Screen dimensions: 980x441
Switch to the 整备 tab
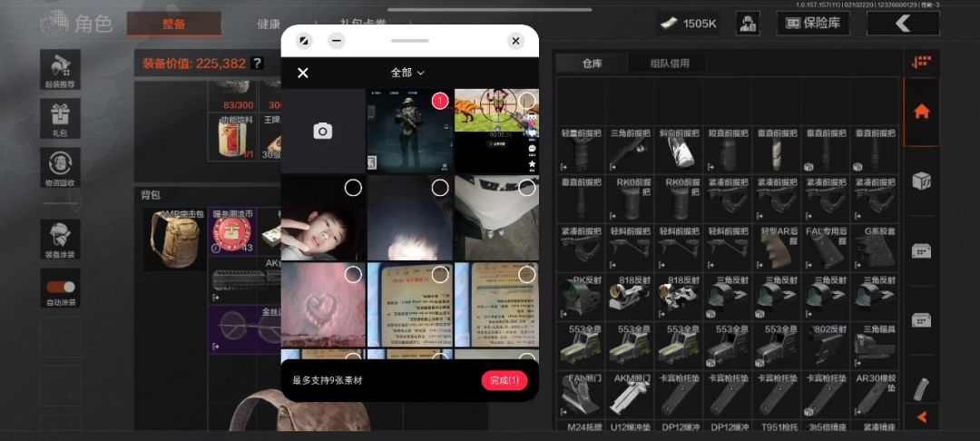click(x=173, y=24)
